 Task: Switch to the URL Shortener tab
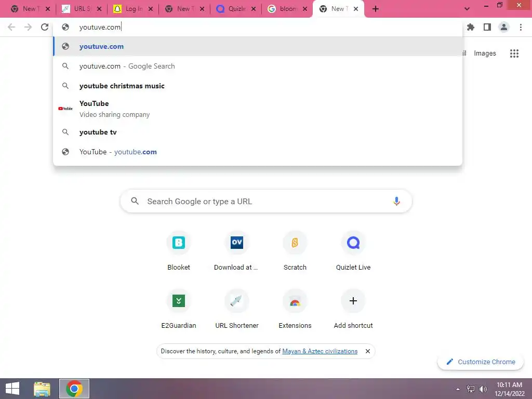pyautogui.click(x=82, y=9)
